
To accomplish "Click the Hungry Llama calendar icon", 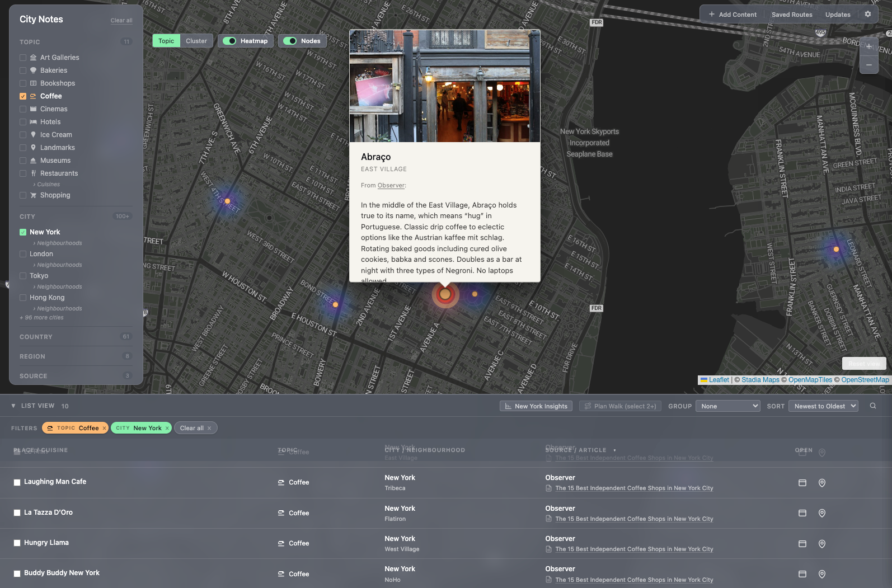I will click(x=802, y=544).
